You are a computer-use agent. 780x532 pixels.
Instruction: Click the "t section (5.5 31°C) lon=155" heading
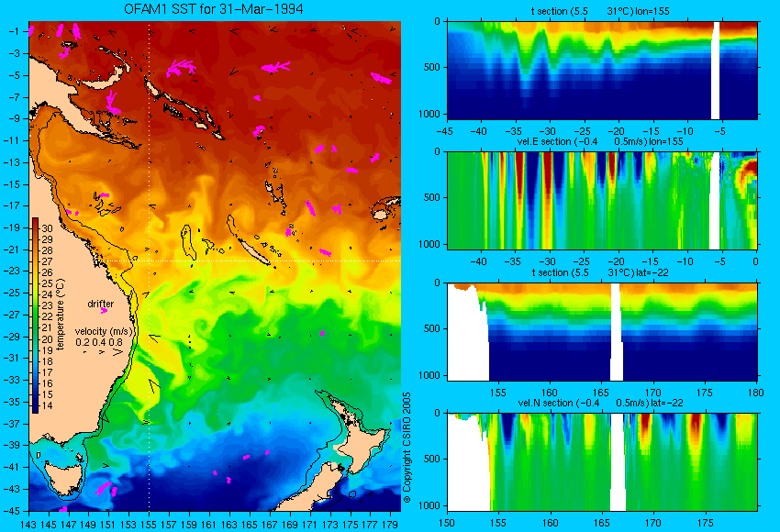pos(600,11)
